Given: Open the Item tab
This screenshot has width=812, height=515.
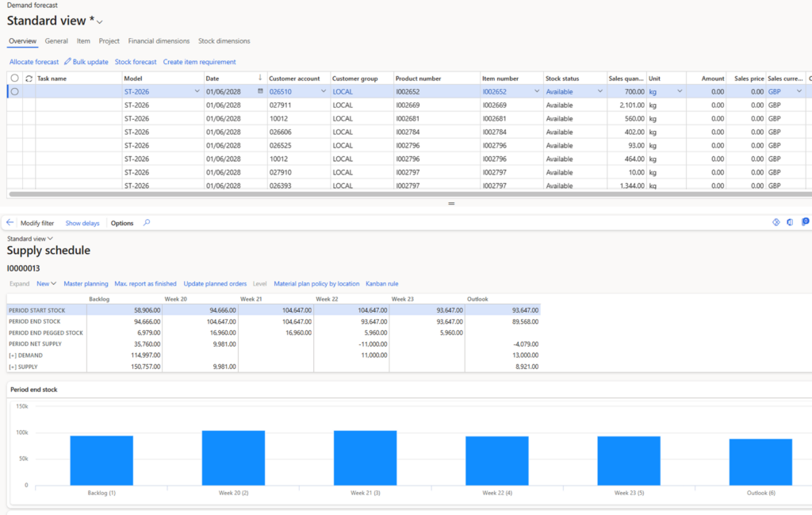Looking at the screenshot, I should coord(83,41).
